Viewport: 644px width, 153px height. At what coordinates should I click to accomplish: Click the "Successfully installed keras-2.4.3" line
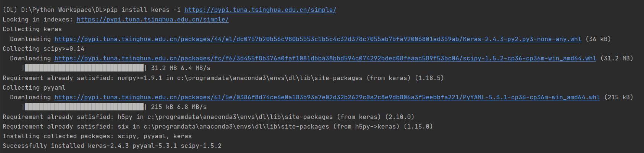[112, 146]
